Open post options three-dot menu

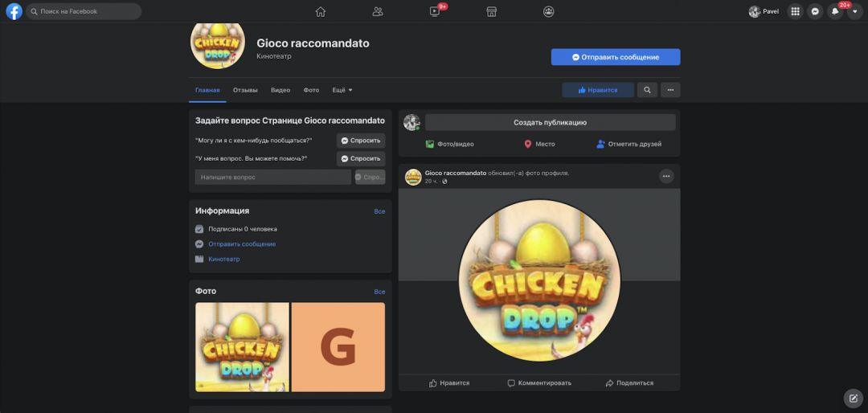(666, 176)
